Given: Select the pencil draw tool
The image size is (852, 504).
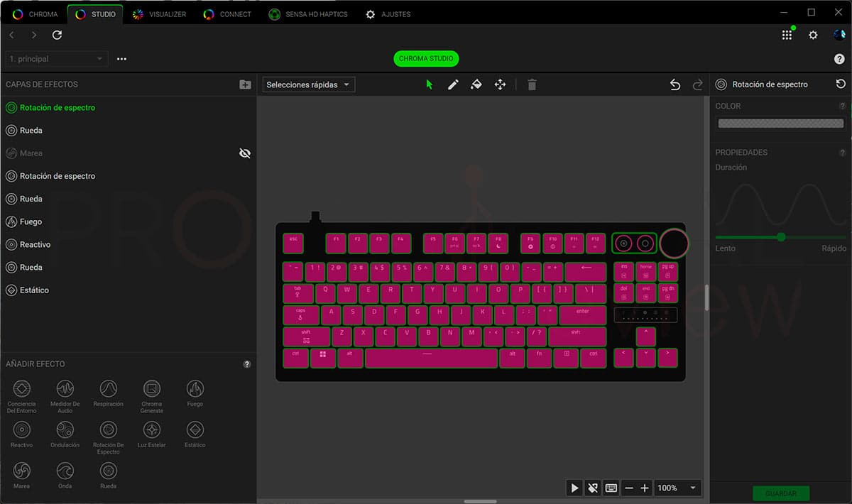Looking at the screenshot, I should (453, 84).
